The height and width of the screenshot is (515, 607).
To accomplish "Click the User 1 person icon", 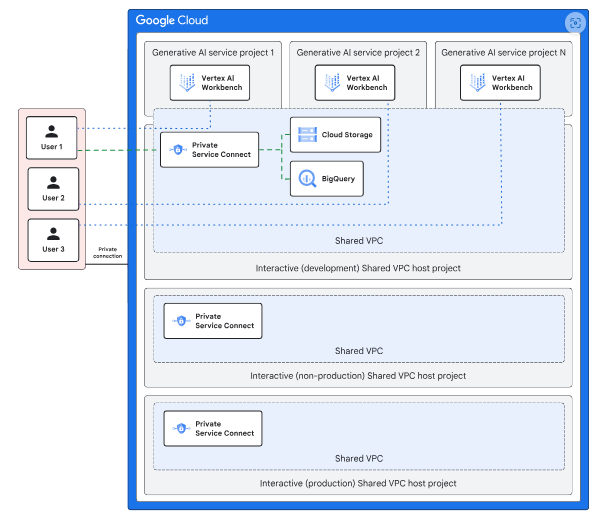I will (x=52, y=130).
